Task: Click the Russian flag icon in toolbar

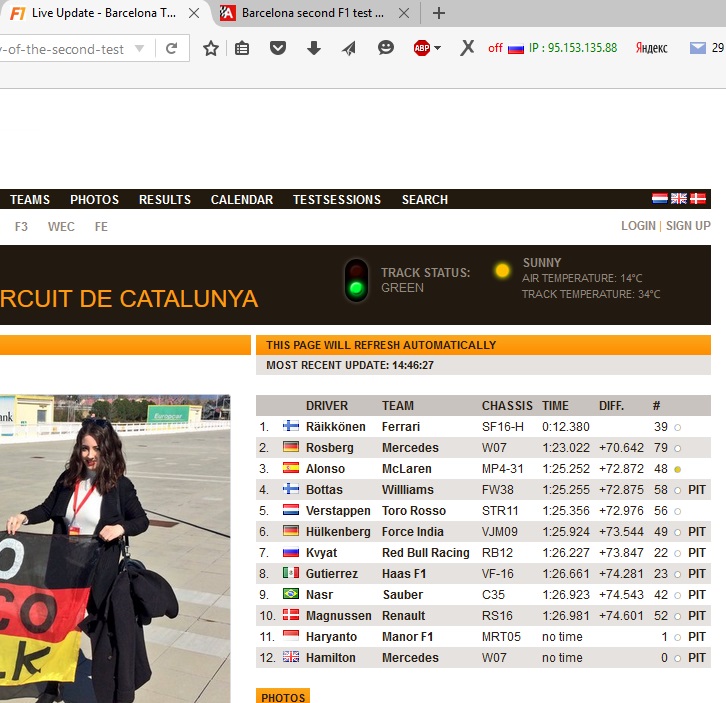Action: (x=516, y=49)
